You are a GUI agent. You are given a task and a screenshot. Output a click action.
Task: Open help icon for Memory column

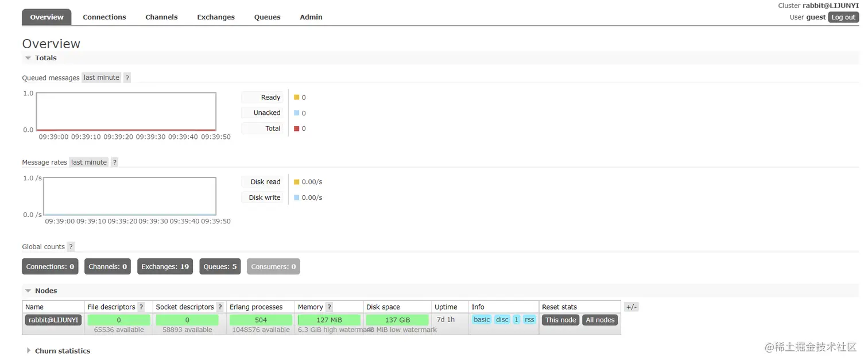329,307
